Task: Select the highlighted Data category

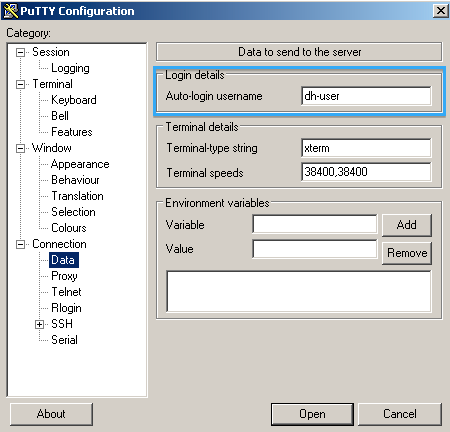Action: pos(64,260)
